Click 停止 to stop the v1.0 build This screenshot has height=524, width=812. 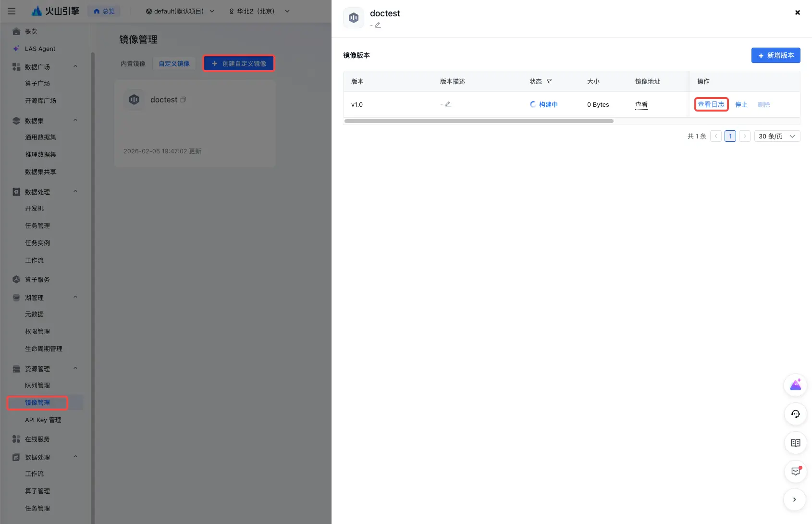click(x=741, y=104)
